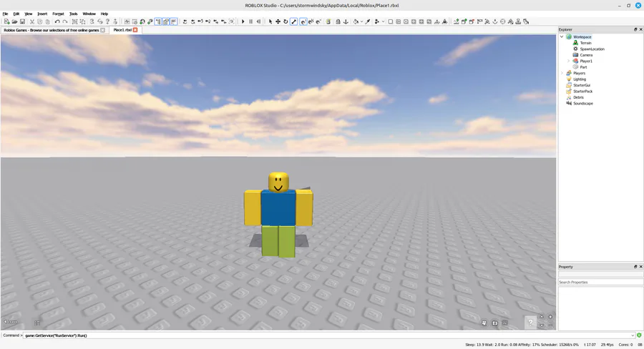Open the Window menu
Image resolution: width=644 pixels, height=349 pixels.
(x=89, y=14)
